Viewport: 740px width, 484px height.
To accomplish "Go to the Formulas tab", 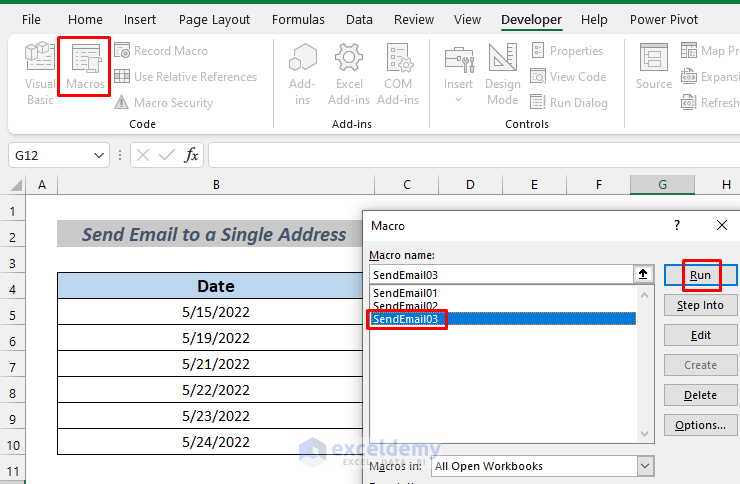I will click(x=298, y=19).
